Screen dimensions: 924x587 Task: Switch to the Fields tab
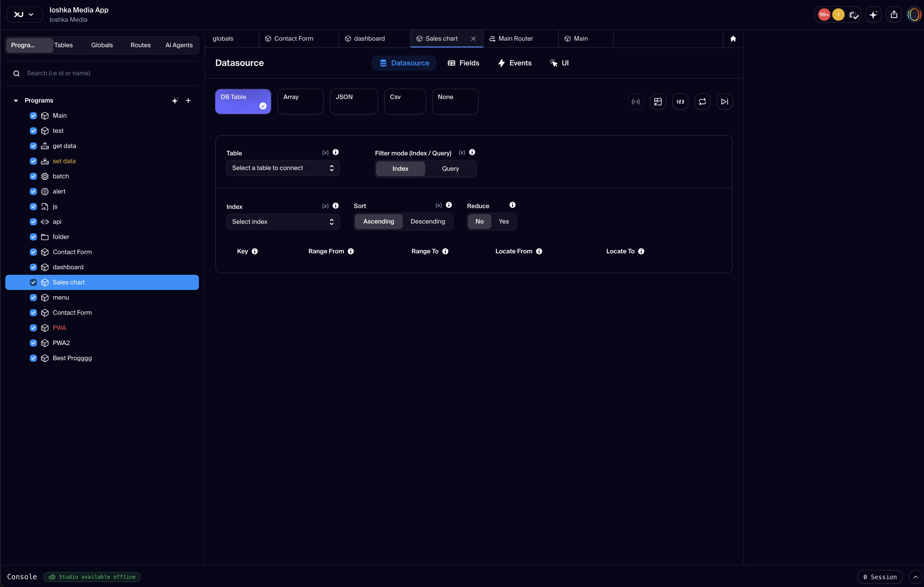(x=464, y=63)
